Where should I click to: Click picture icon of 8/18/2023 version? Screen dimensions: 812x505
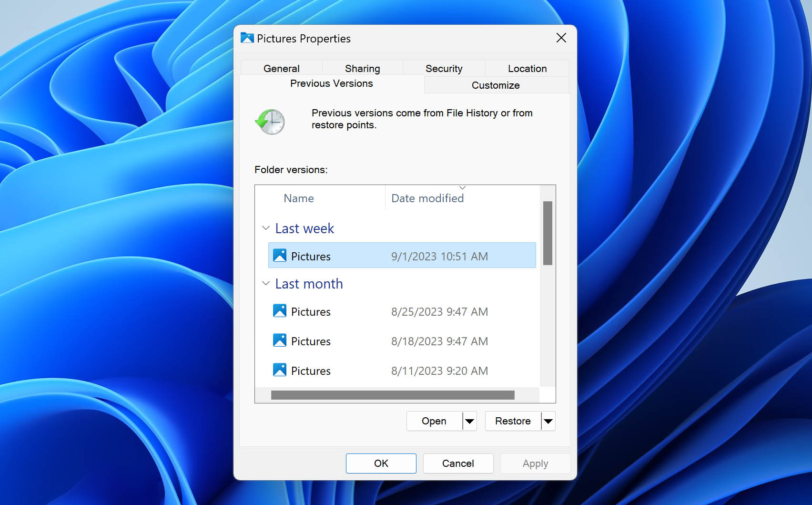(280, 340)
